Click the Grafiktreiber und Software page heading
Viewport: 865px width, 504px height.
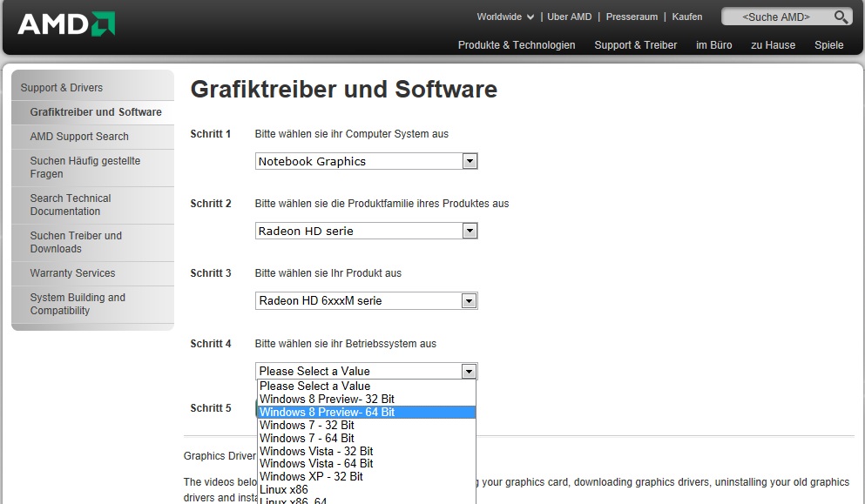pyautogui.click(x=344, y=90)
